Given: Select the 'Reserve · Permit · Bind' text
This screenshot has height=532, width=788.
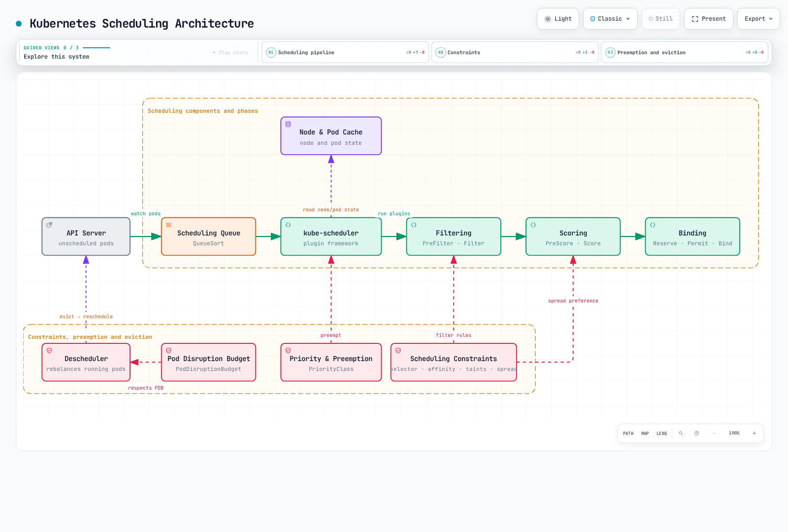Looking at the screenshot, I should click(692, 243).
